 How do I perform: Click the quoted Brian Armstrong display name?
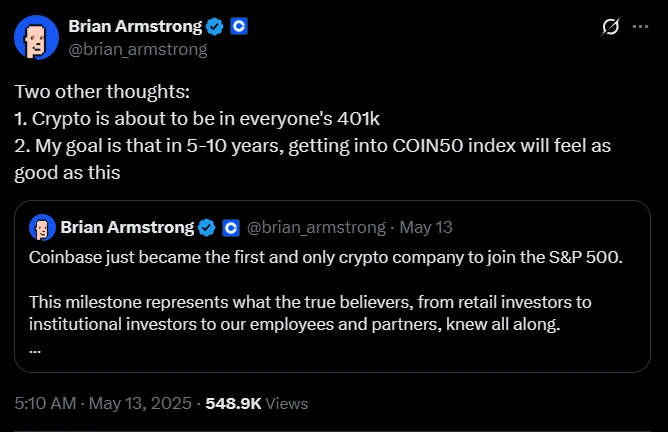tap(127, 228)
